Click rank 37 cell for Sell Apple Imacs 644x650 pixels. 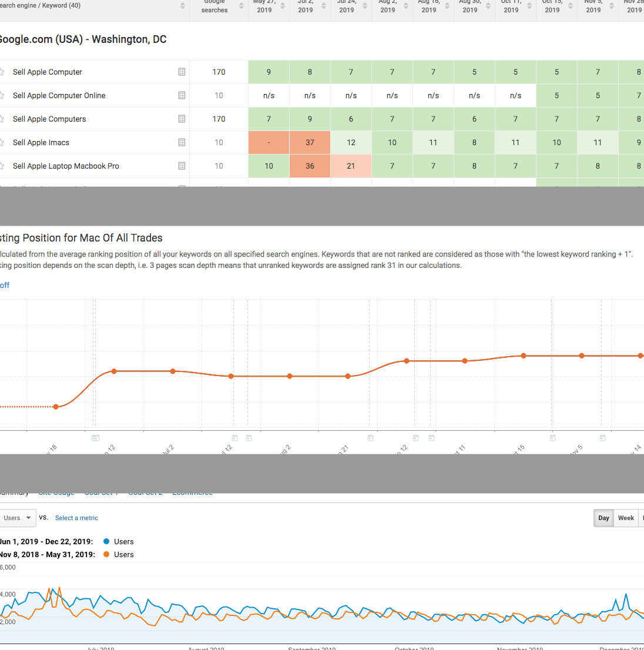point(310,142)
